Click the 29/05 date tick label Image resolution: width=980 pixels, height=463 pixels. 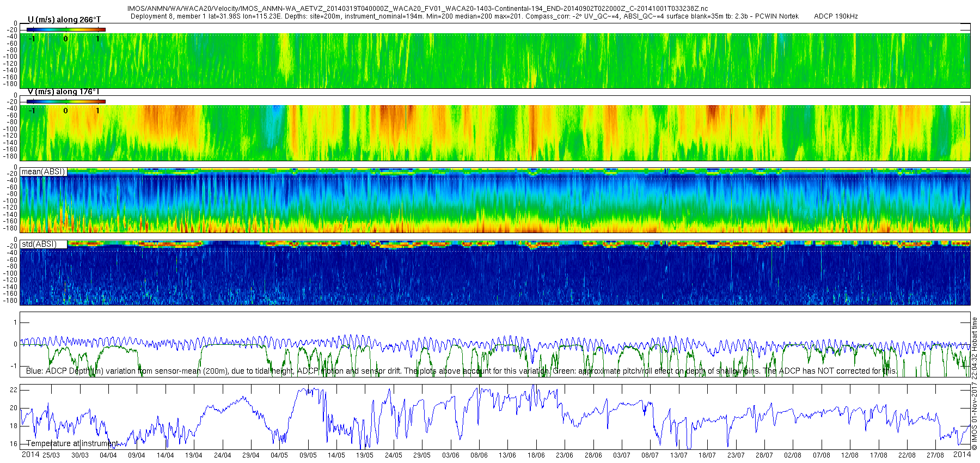pyautogui.click(x=422, y=455)
